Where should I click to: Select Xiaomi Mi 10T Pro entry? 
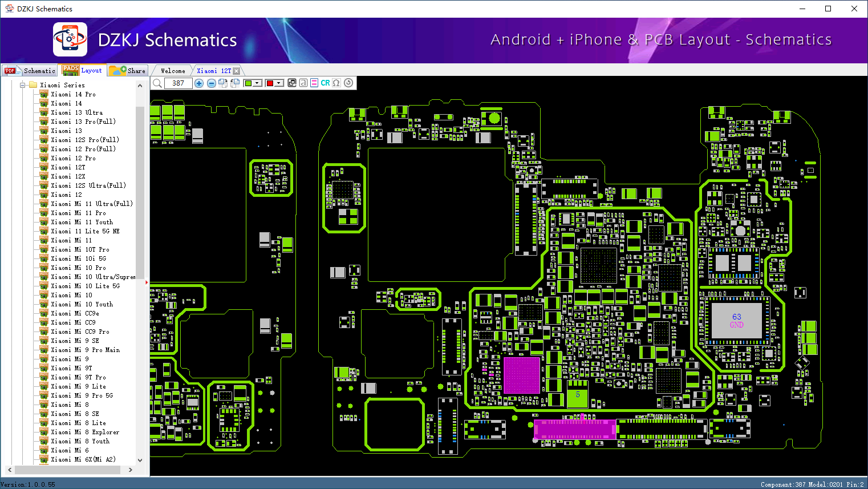click(80, 249)
